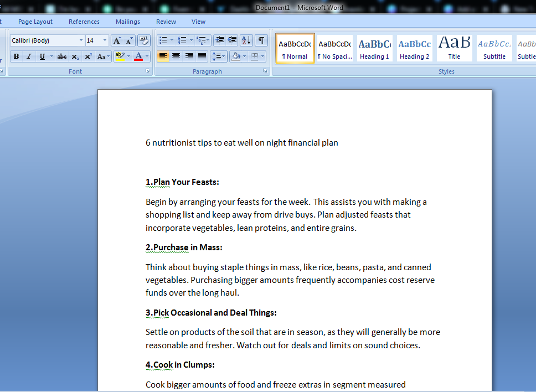Toggle bold formatting on
Image resolution: width=536 pixels, height=392 pixels.
(16, 56)
